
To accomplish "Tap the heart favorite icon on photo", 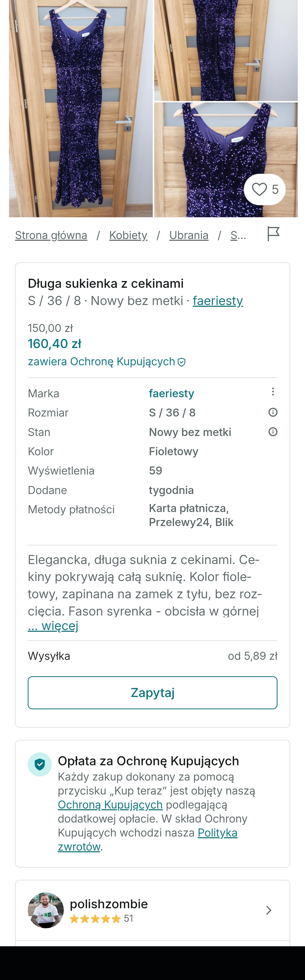I will (x=260, y=189).
